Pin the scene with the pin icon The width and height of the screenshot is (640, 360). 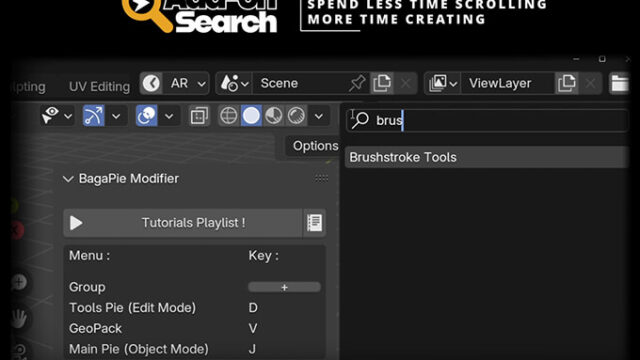(357, 83)
